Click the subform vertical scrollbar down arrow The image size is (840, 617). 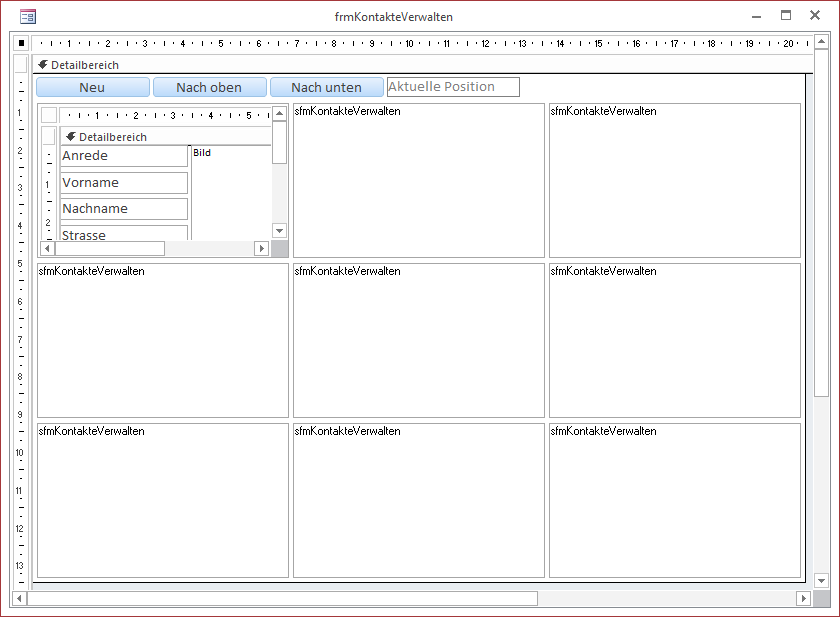(279, 230)
